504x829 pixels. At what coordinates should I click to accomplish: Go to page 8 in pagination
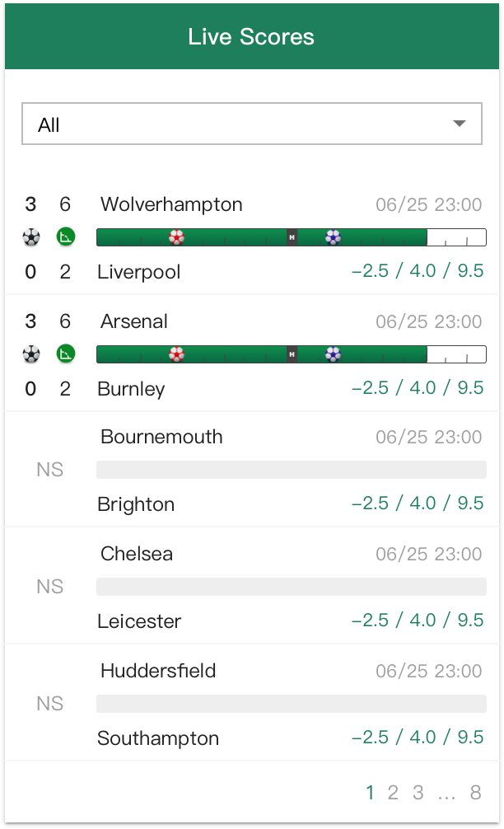(476, 792)
